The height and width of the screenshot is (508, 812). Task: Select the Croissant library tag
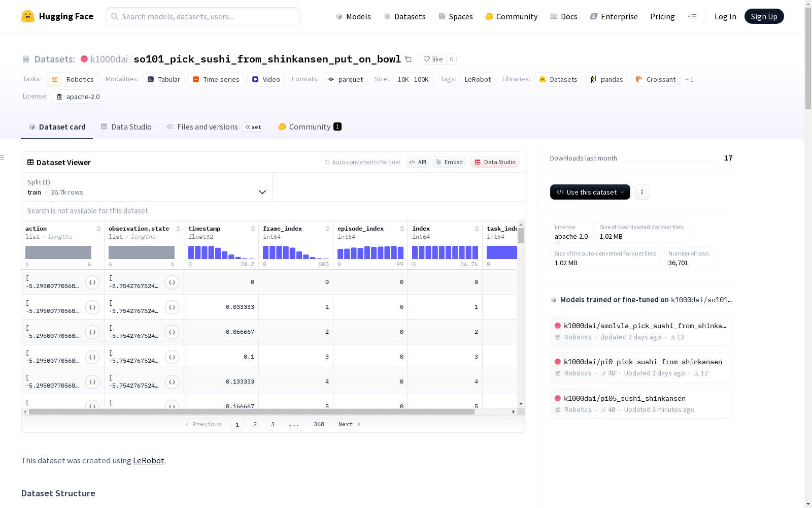tap(656, 79)
